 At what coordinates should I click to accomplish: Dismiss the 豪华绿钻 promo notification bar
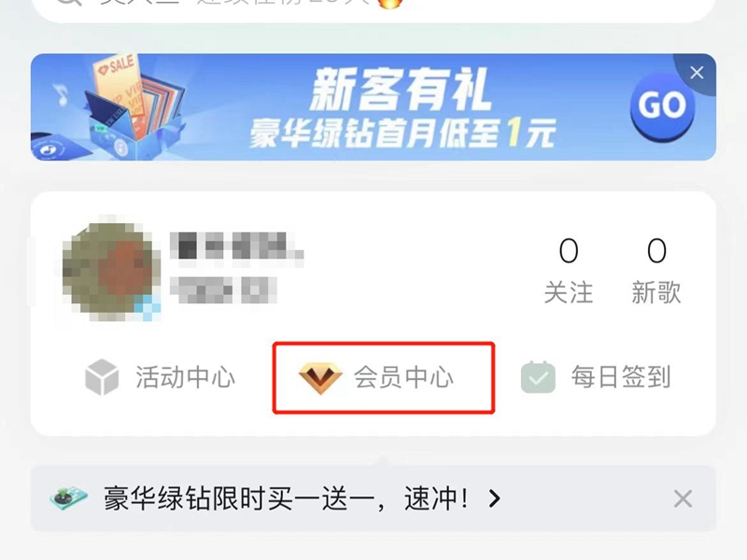pyautogui.click(x=683, y=498)
